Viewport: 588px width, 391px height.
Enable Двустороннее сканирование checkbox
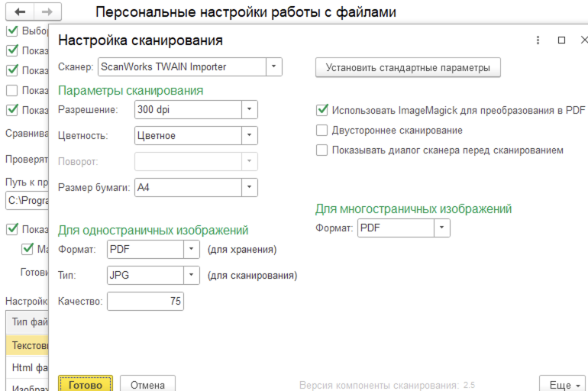pyautogui.click(x=322, y=130)
